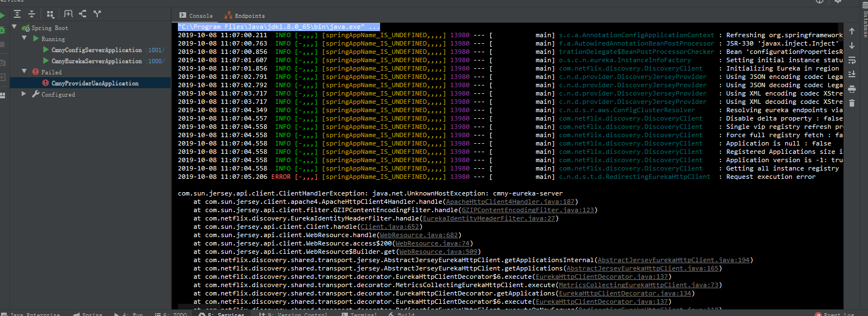The width and height of the screenshot is (868, 316).
Task: Click s.c.a.AnnotationConfigApplicationContext logger name
Action: [x=636, y=35]
